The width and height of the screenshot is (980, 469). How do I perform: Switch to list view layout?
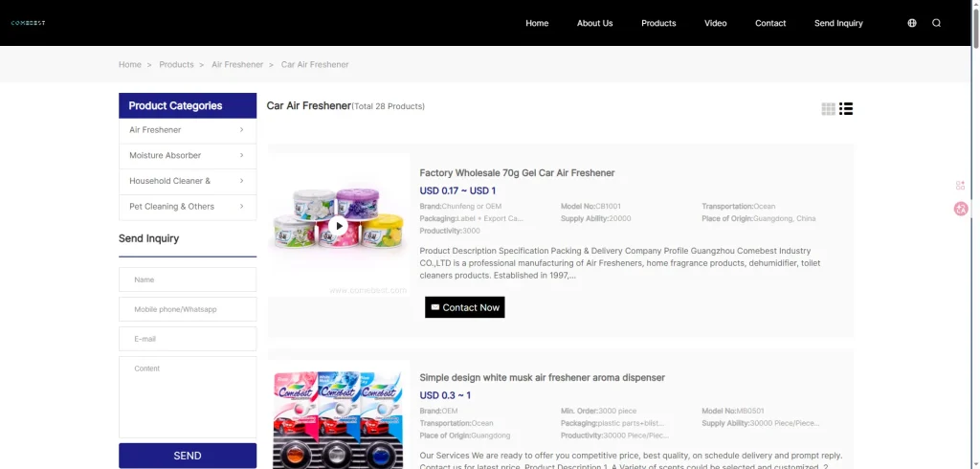(x=846, y=109)
